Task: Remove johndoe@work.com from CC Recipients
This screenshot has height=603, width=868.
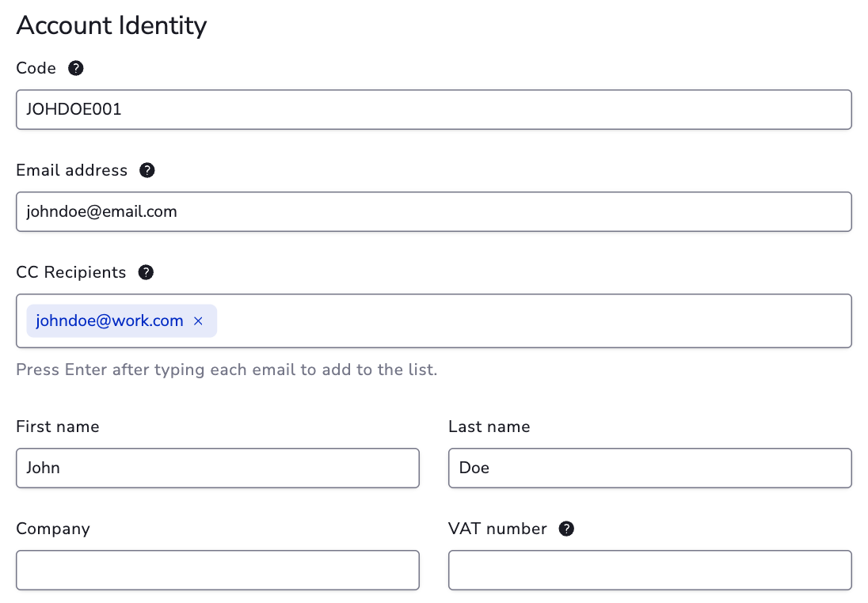Action: pos(198,320)
